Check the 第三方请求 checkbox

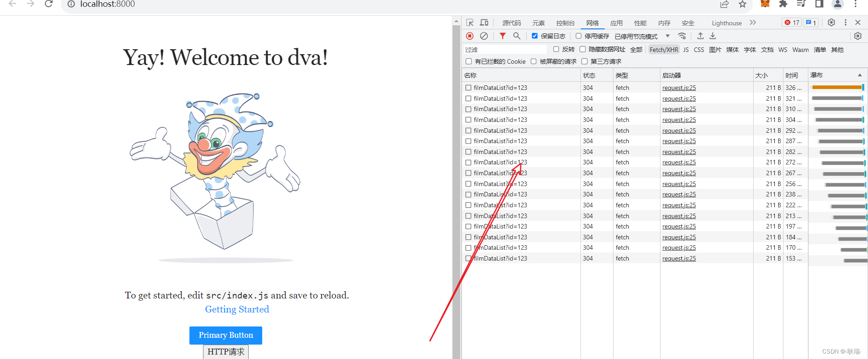(585, 61)
